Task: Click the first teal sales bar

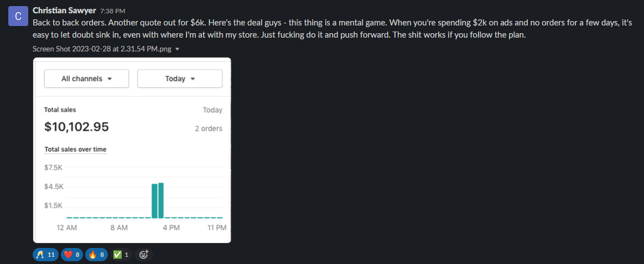Action: point(154,201)
